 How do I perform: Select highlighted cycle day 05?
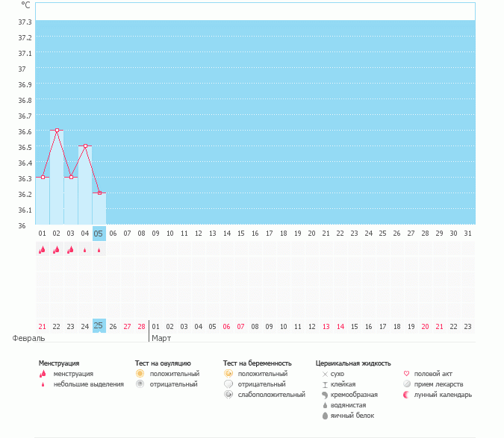(99, 233)
